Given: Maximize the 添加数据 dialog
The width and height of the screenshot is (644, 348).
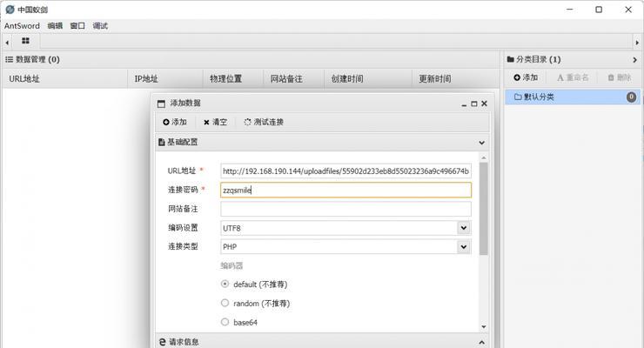Looking at the screenshot, I should coord(474,104).
